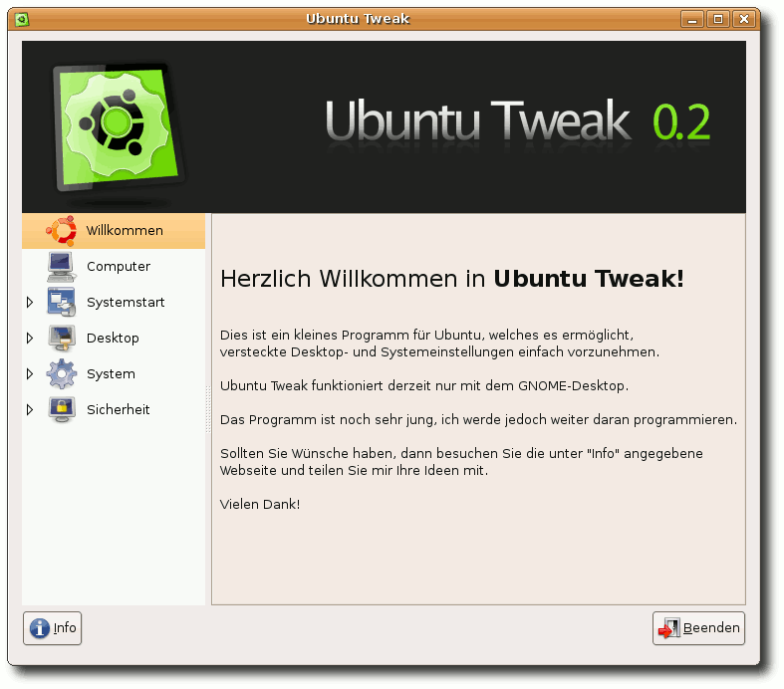Open the Info dialog button
Viewport: 784px width, 689px height.
pyautogui.click(x=52, y=628)
